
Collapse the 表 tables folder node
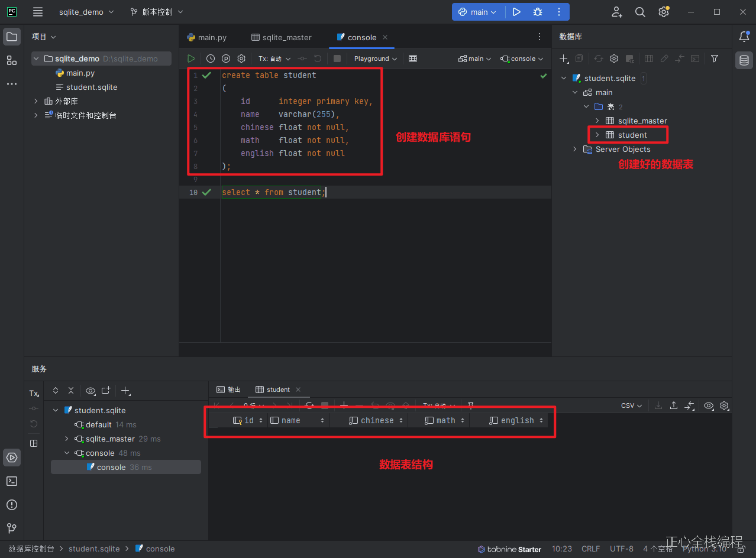click(x=586, y=106)
